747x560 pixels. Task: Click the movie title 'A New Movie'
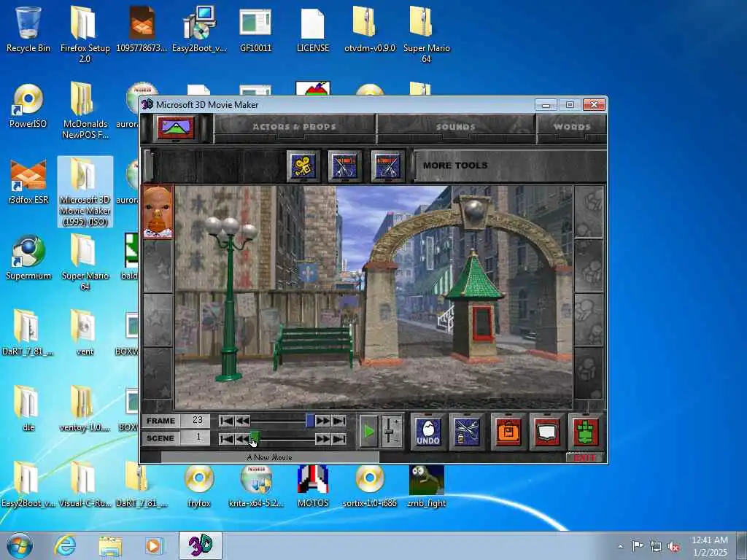coord(270,457)
